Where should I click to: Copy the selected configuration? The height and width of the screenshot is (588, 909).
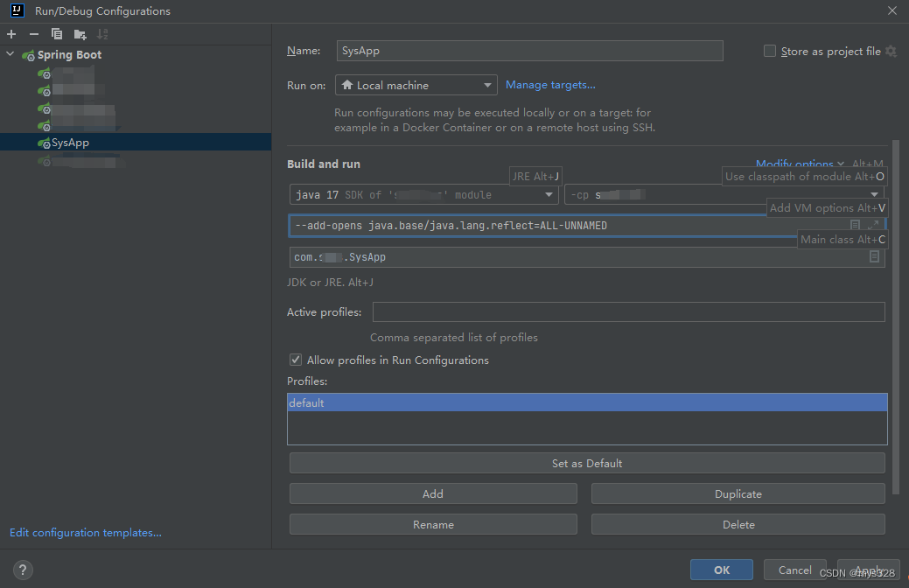(x=57, y=34)
